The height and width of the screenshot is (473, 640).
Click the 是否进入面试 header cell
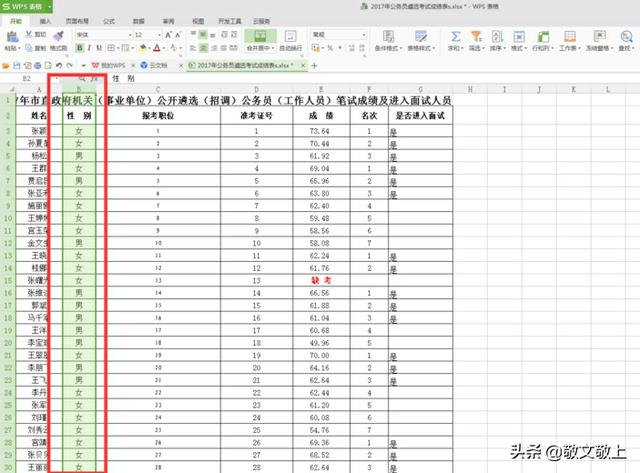[420, 116]
